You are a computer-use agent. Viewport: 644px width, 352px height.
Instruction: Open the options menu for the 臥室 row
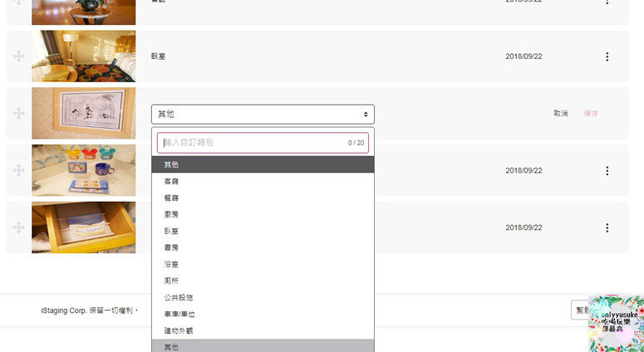click(607, 56)
